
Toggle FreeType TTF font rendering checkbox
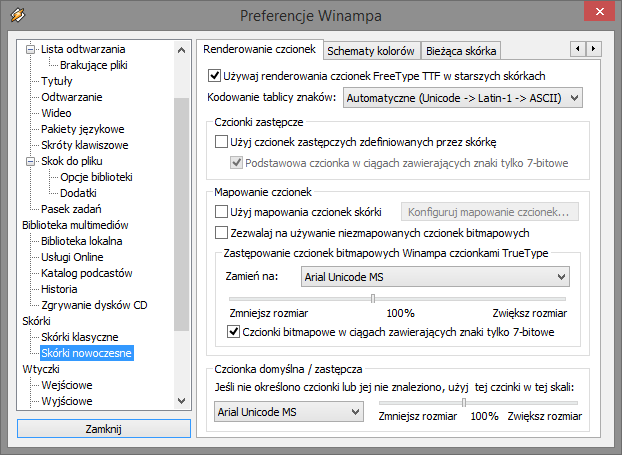(214, 75)
